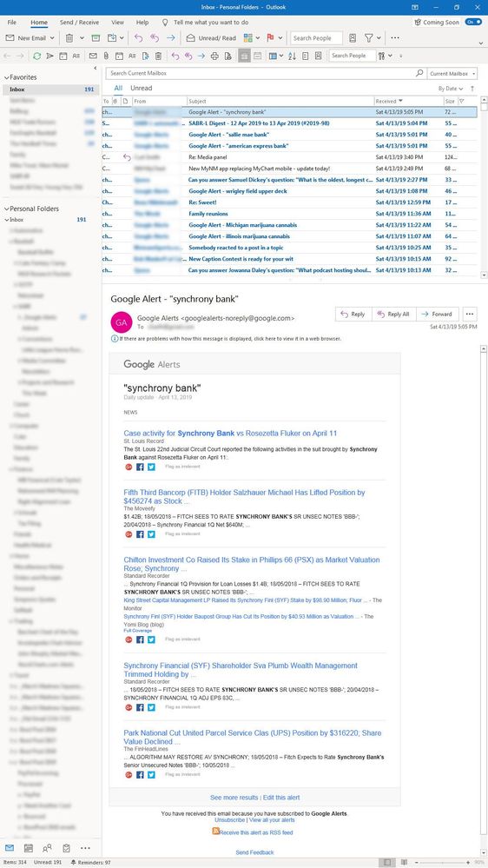Switch to People icon in navigation bar
The height and width of the screenshot is (868, 488).
pyautogui.click(x=47, y=847)
